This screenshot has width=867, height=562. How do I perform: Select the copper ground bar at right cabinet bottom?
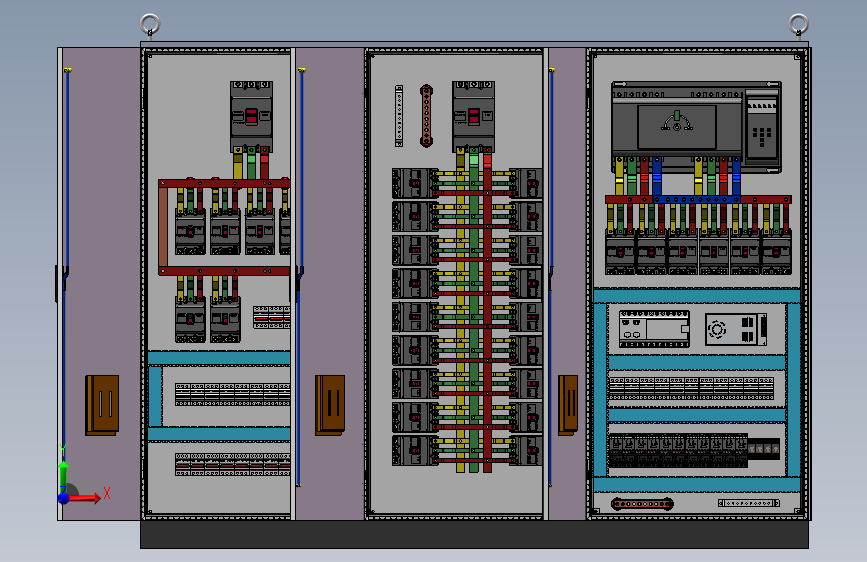pos(642,504)
